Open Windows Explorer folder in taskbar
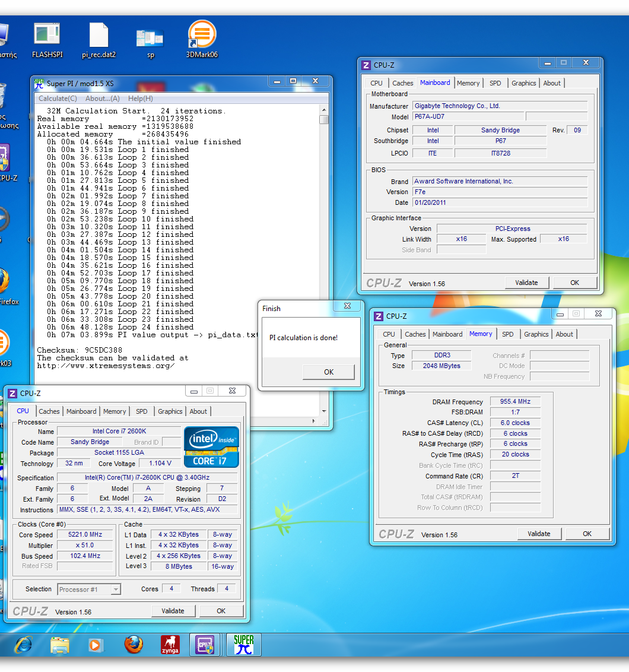 tap(59, 645)
